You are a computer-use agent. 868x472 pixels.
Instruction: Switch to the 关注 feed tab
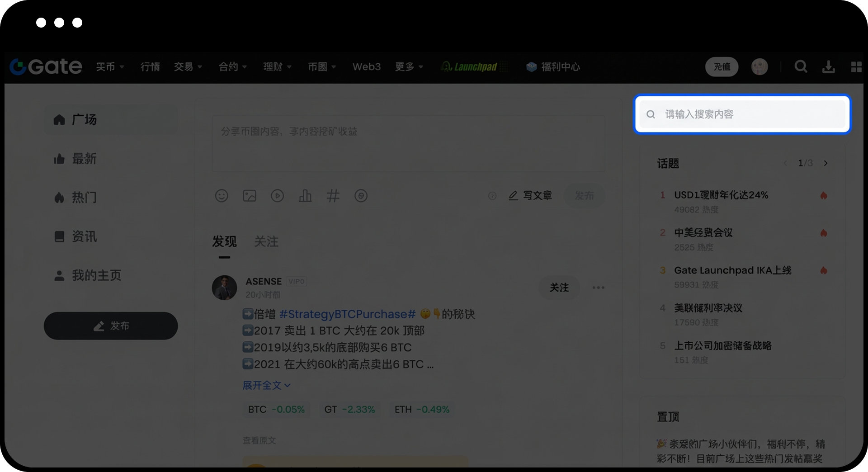pos(266,241)
